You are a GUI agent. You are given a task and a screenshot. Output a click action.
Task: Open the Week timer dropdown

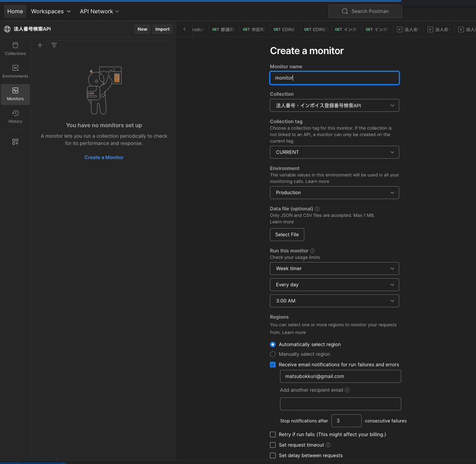[x=334, y=269]
